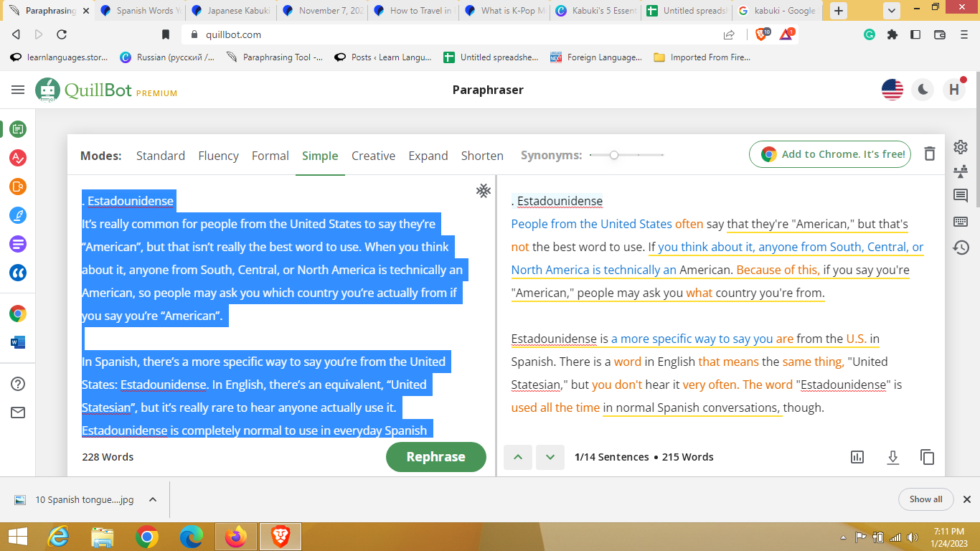Open the hamburger navigation menu
Viewport: 980px width, 551px height.
click(x=18, y=90)
